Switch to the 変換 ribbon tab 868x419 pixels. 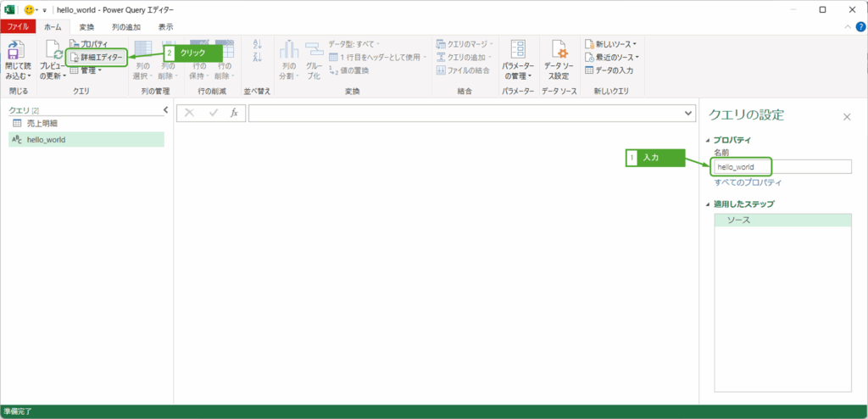point(86,27)
